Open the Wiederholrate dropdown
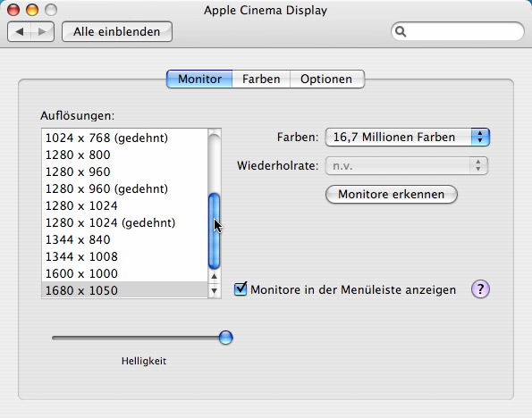 (407, 165)
